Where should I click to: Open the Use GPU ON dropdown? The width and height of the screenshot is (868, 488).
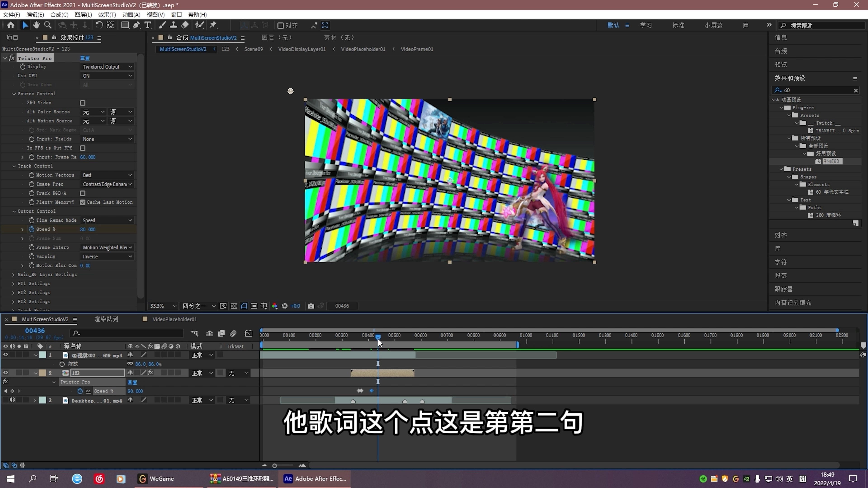107,76
